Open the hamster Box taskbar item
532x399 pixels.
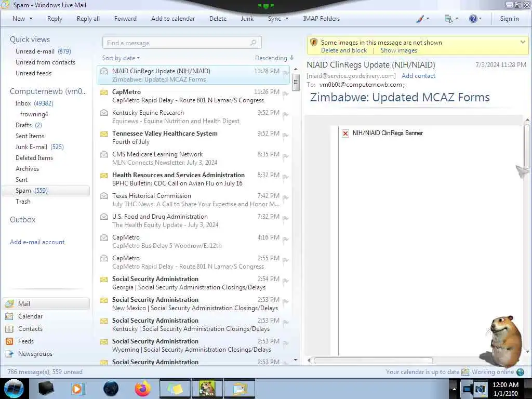coord(207,389)
